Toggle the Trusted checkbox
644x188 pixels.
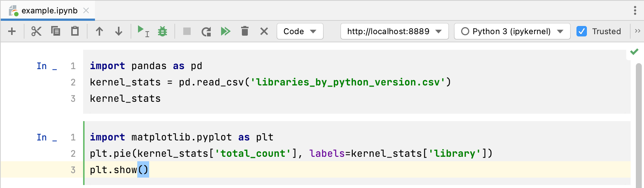pyautogui.click(x=582, y=31)
